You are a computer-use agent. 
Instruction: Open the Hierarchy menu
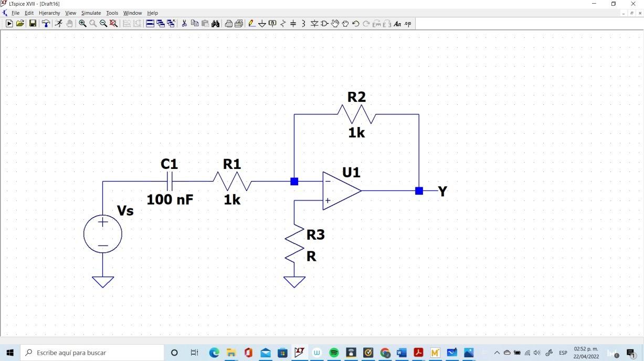click(x=49, y=13)
